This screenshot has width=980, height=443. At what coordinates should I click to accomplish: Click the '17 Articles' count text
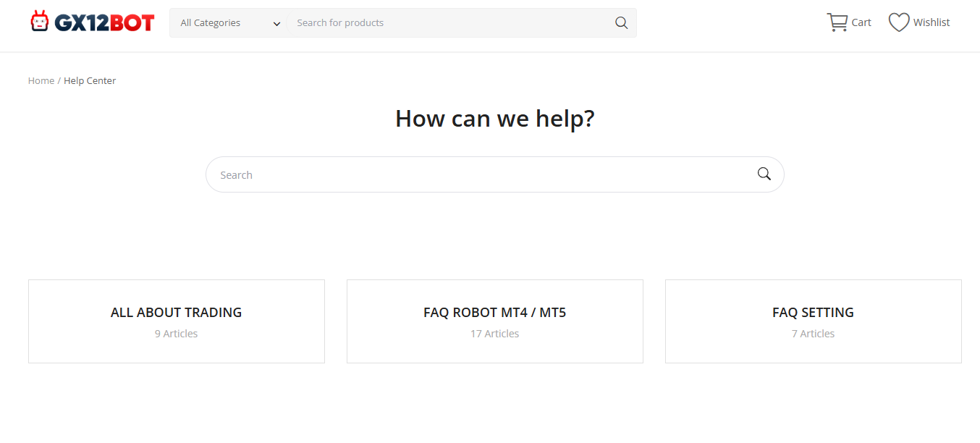(x=494, y=334)
